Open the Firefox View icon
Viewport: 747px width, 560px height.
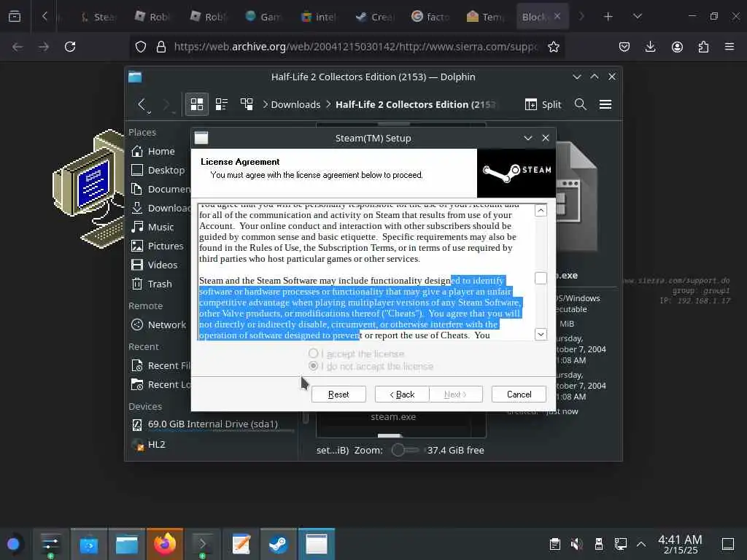[15, 17]
